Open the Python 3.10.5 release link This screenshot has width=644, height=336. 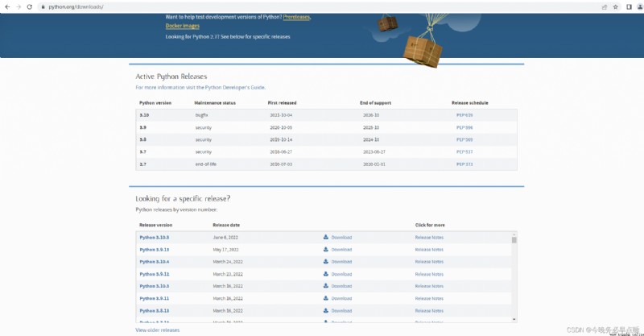pos(154,238)
